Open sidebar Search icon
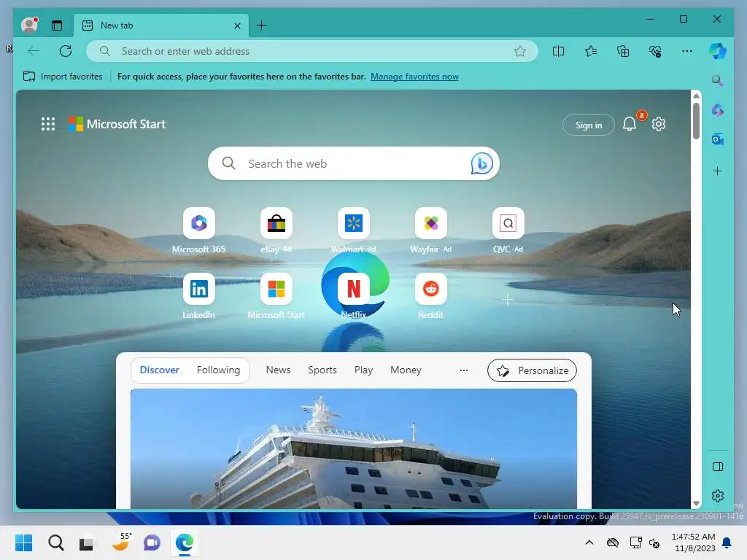Screen dimensions: 747x560 click(718, 80)
